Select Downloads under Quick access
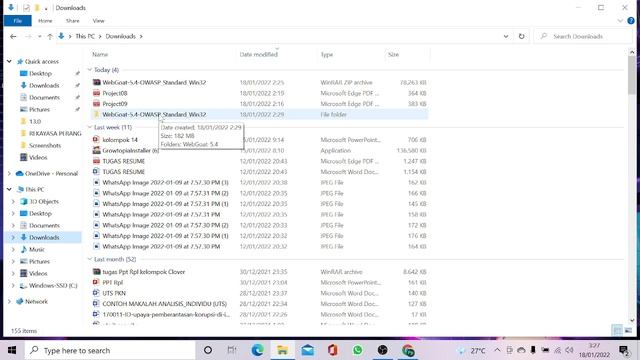The height and width of the screenshot is (360, 640). click(44, 85)
